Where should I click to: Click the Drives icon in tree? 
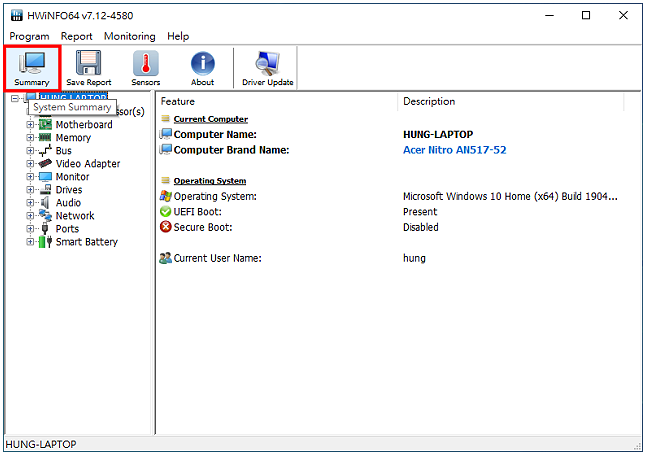coord(45,190)
